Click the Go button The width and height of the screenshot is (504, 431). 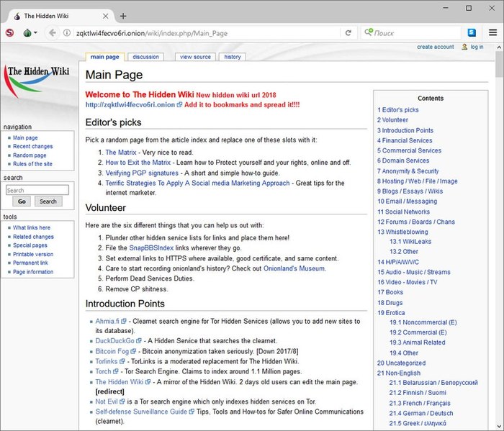coord(22,201)
